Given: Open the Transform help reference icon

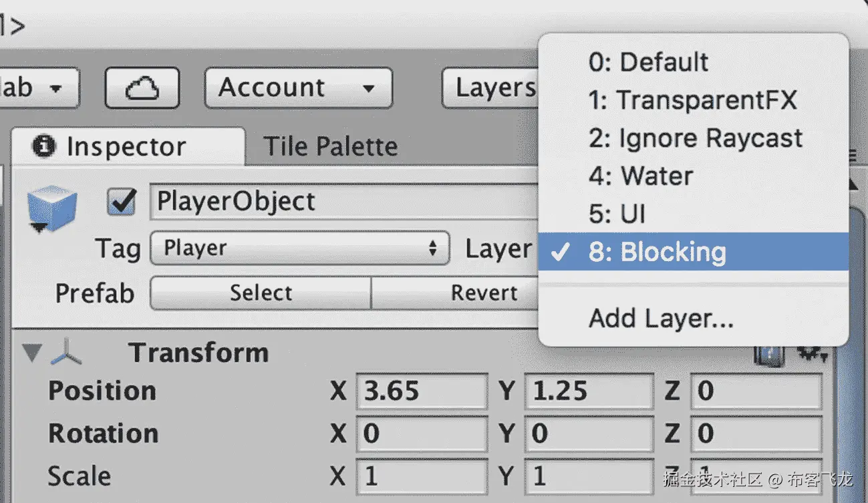Looking at the screenshot, I should [769, 355].
